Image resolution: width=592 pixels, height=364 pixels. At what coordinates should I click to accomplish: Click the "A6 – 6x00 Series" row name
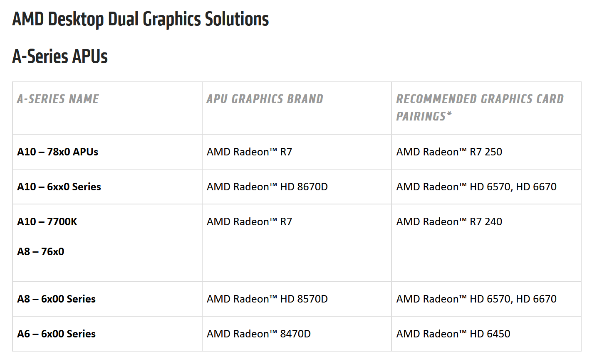click(x=56, y=334)
